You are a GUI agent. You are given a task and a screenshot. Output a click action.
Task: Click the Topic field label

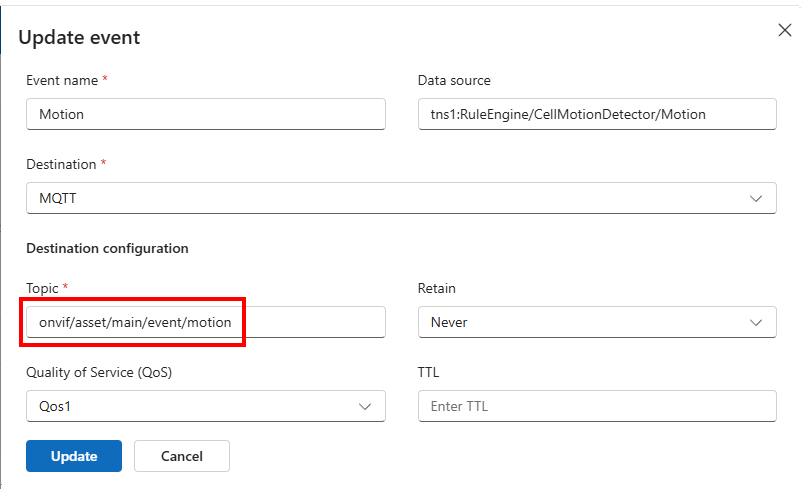[43, 288]
